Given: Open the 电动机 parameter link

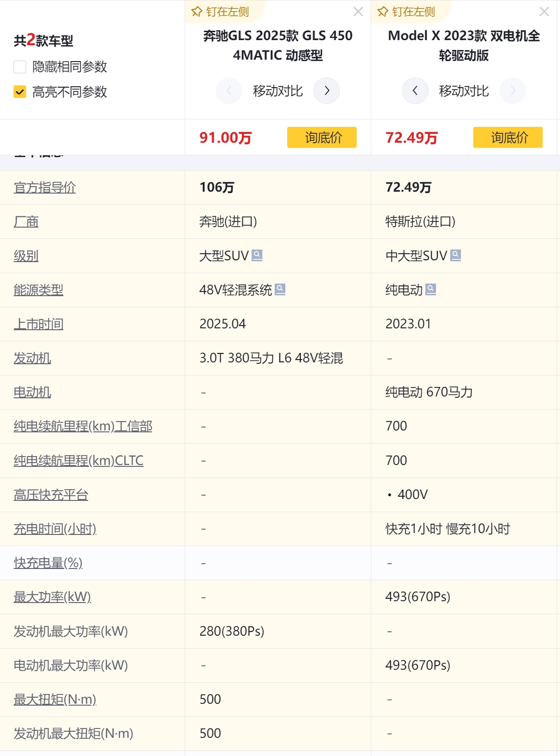Looking at the screenshot, I should pyautogui.click(x=32, y=392).
